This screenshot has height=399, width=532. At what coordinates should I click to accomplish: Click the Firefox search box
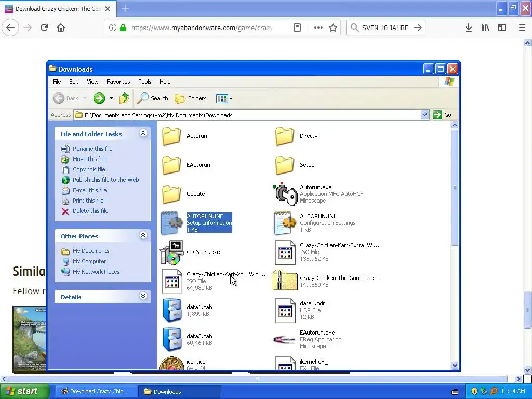click(385, 28)
